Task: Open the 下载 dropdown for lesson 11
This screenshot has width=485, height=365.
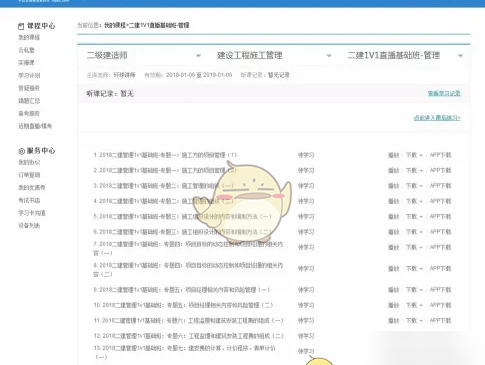Action: click(x=414, y=321)
